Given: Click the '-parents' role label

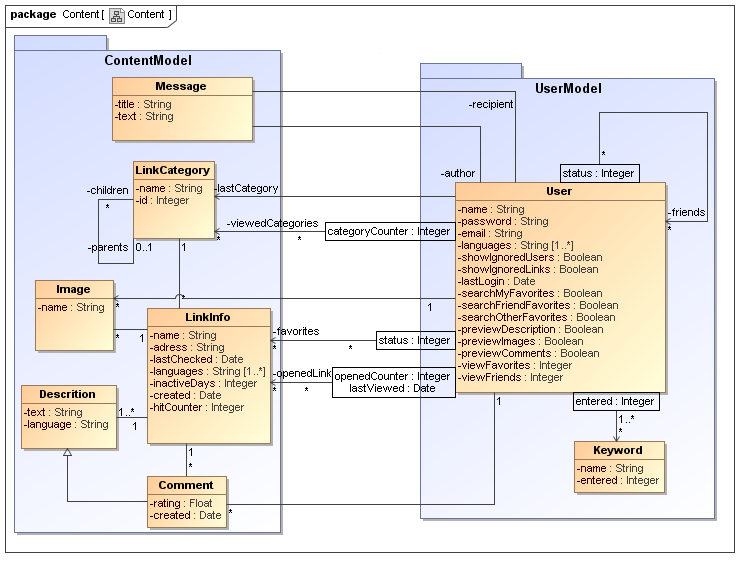Looking at the screenshot, I should 108,247.
